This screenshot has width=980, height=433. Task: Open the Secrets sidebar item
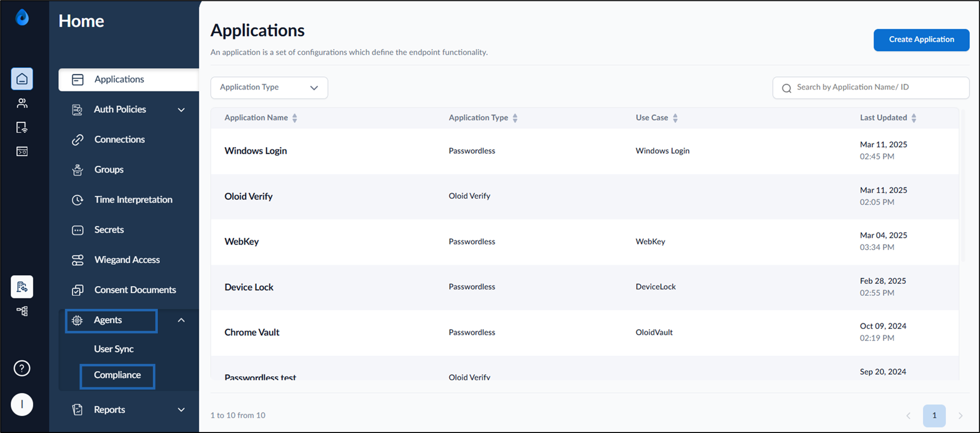109,230
